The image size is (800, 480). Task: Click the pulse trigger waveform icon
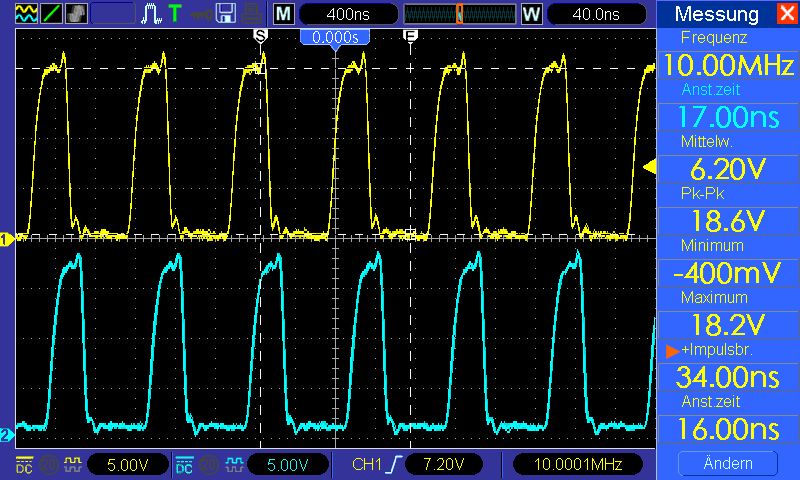coord(151,14)
